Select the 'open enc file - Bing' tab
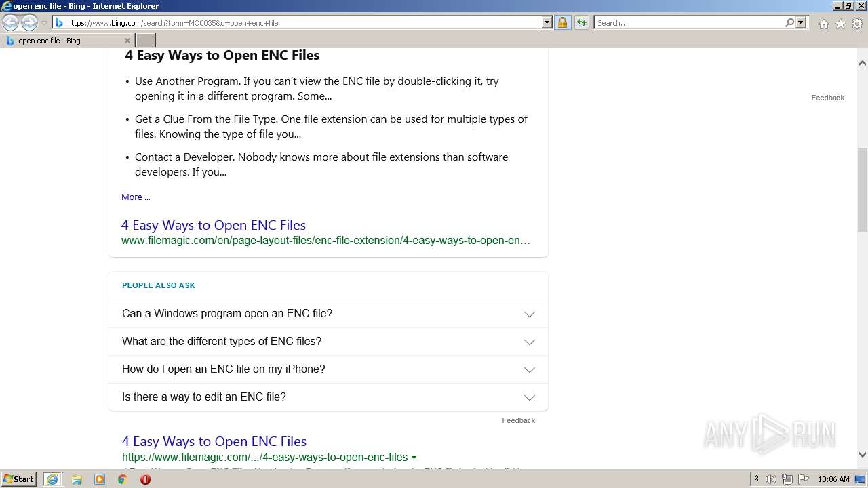The width and height of the screenshot is (868, 488). [68, 41]
